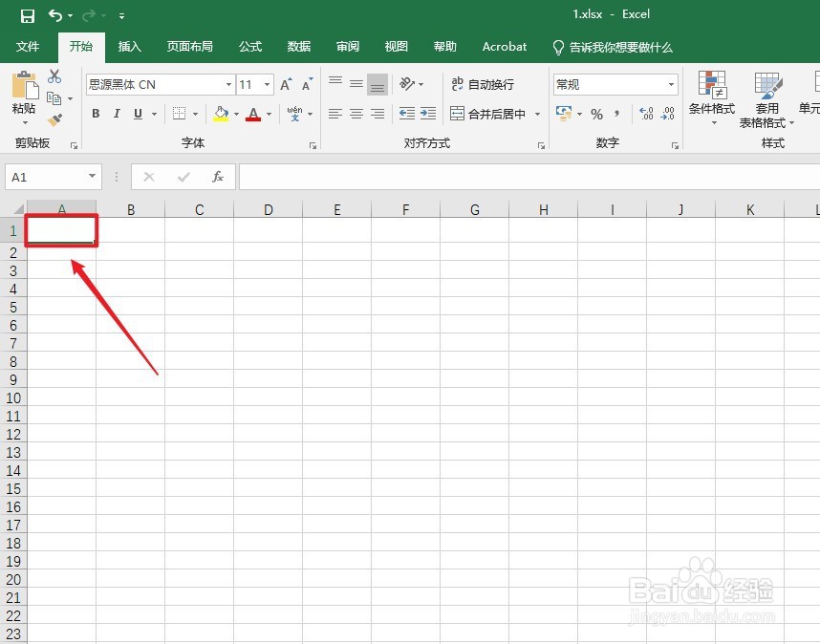This screenshot has height=644, width=820.
Task: Open the 对齐方式 dialog launcher
Action: tap(541, 146)
